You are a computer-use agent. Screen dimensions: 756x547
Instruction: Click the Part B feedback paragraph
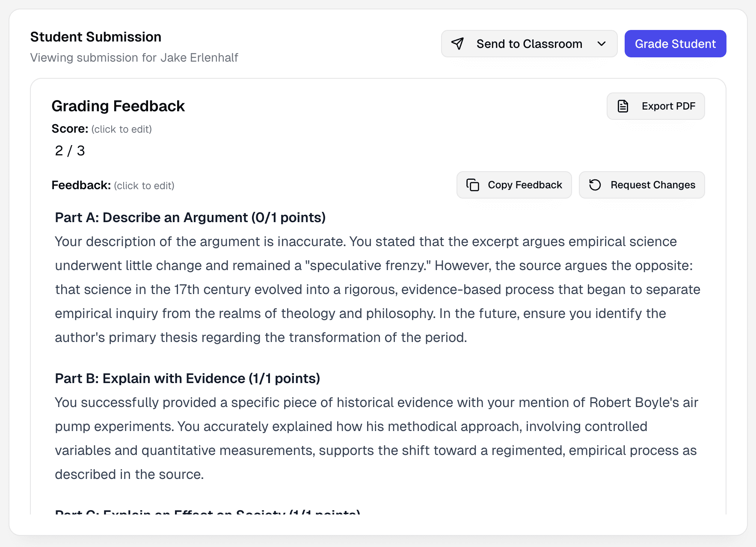tap(377, 438)
